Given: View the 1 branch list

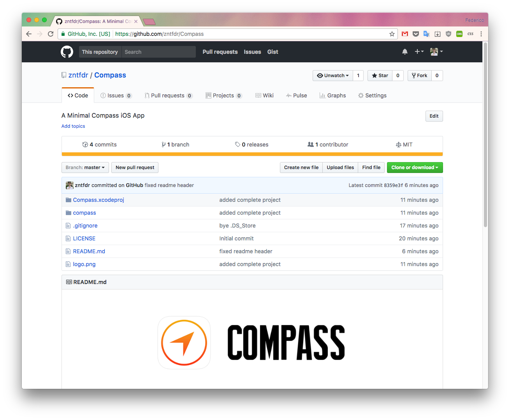Looking at the screenshot, I should coord(176,145).
